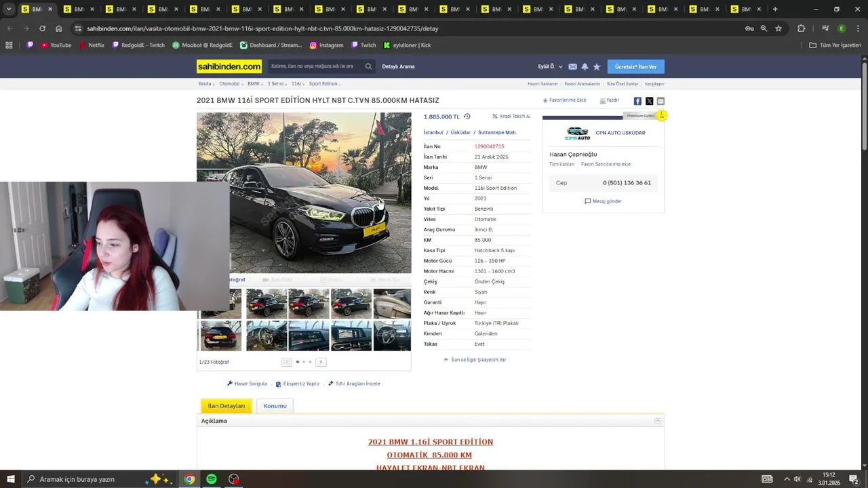Click Hasar Sorgula link
868x488 pixels.
point(247,384)
